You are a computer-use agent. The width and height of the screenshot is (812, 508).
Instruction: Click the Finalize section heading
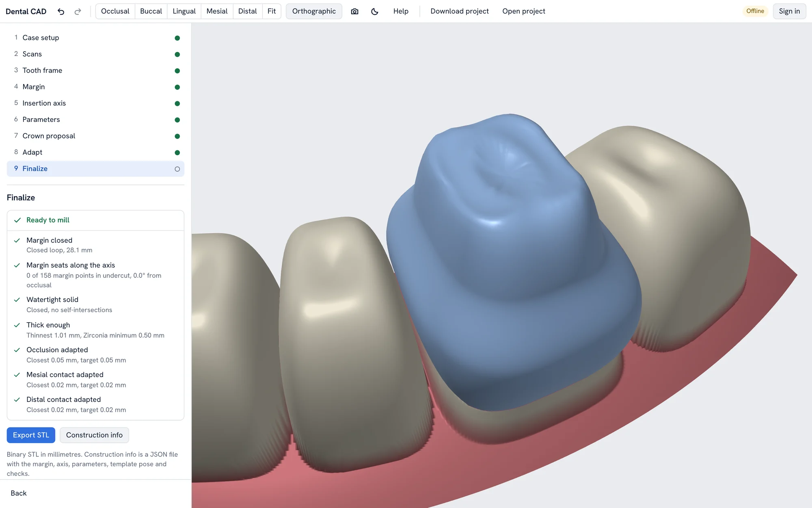coord(21,198)
